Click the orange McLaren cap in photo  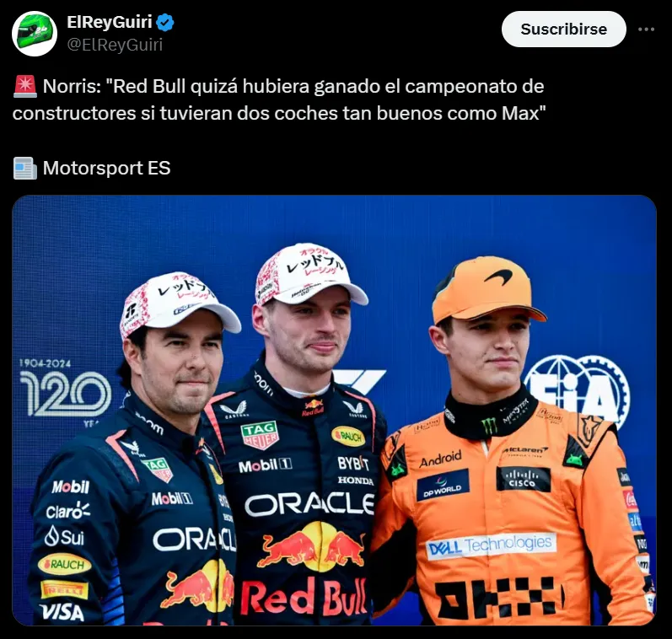coord(487,290)
